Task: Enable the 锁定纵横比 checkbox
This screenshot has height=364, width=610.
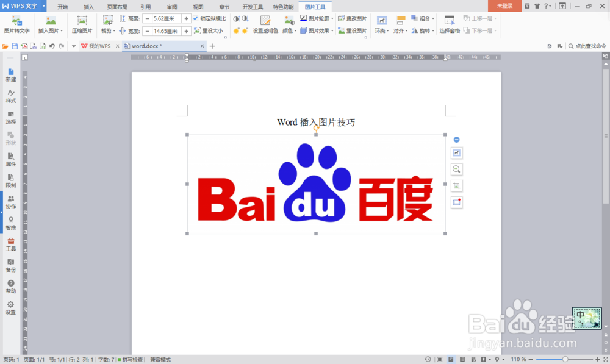Action: (197, 18)
